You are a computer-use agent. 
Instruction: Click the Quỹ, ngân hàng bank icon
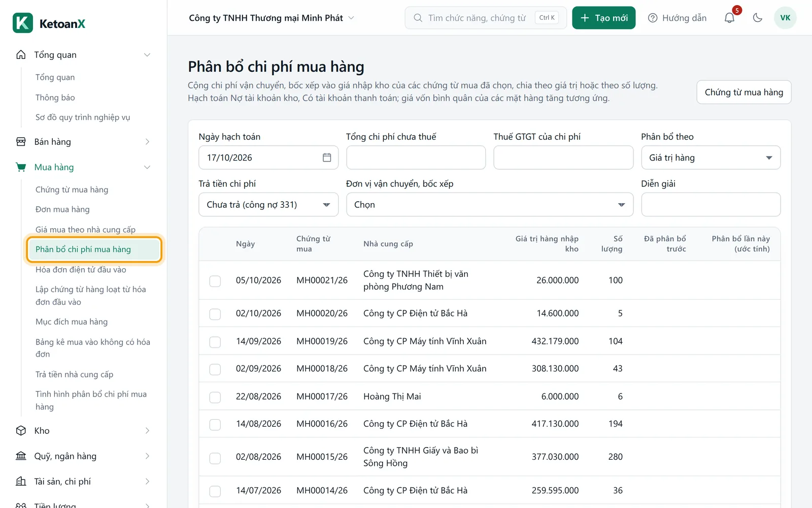(x=21, y=456)
